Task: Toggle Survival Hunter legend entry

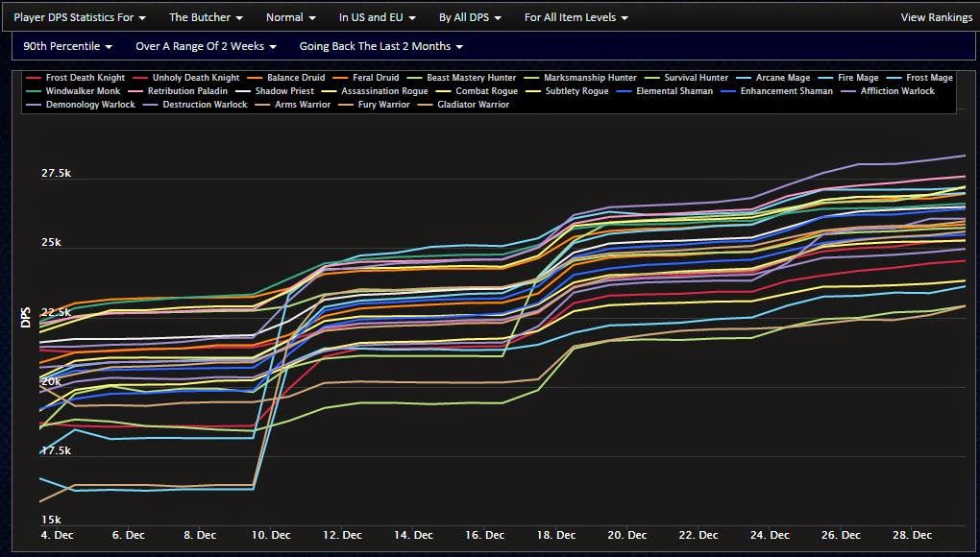Action: click(688, 78)
